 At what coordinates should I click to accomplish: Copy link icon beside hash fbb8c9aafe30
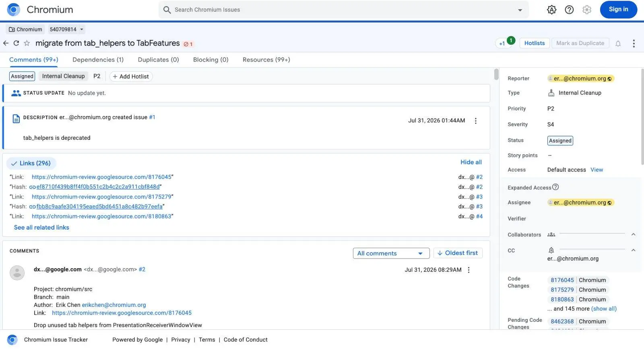(x=33, y=207)
